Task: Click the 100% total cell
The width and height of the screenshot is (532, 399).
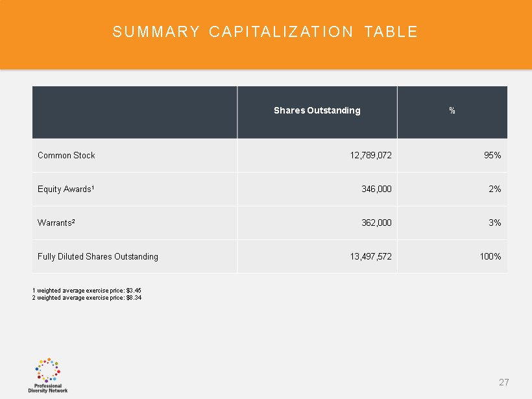Action: [x=490, y=256]
